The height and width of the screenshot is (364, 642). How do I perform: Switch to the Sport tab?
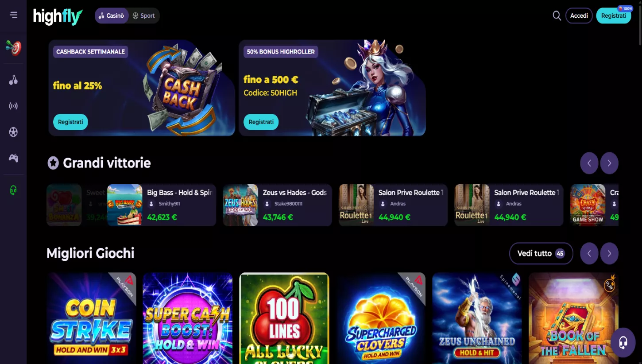(144, 15)
